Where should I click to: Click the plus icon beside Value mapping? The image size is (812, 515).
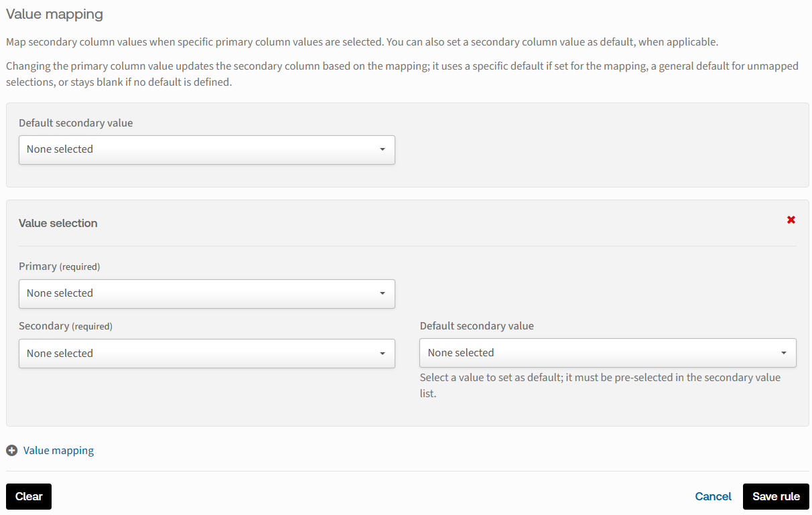click(11, 451)
